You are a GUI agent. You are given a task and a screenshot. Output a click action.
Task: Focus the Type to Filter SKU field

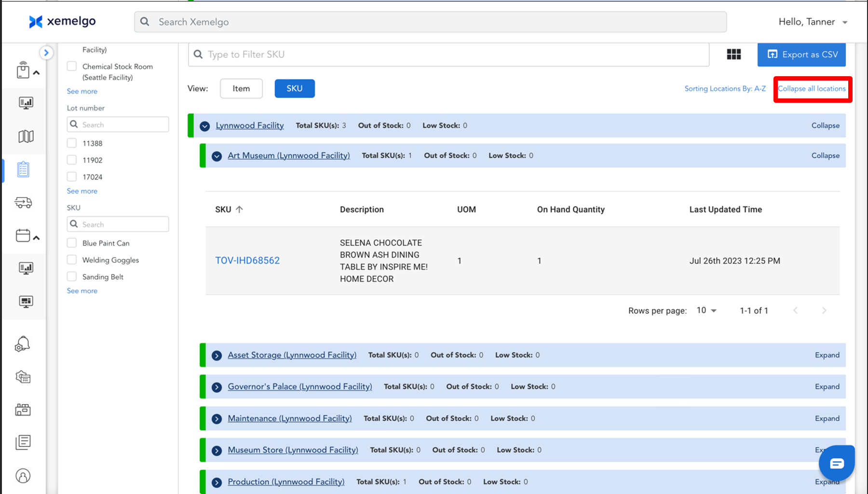[x=448, y=55]
